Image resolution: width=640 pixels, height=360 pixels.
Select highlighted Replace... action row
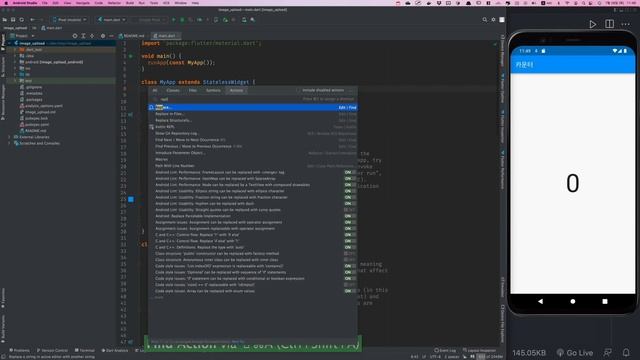(253, 107)
